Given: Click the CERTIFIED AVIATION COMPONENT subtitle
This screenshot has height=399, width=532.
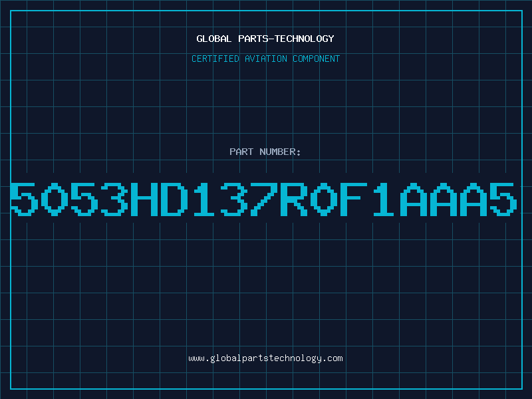Looking at the screenshot, I should click(265, 59).
